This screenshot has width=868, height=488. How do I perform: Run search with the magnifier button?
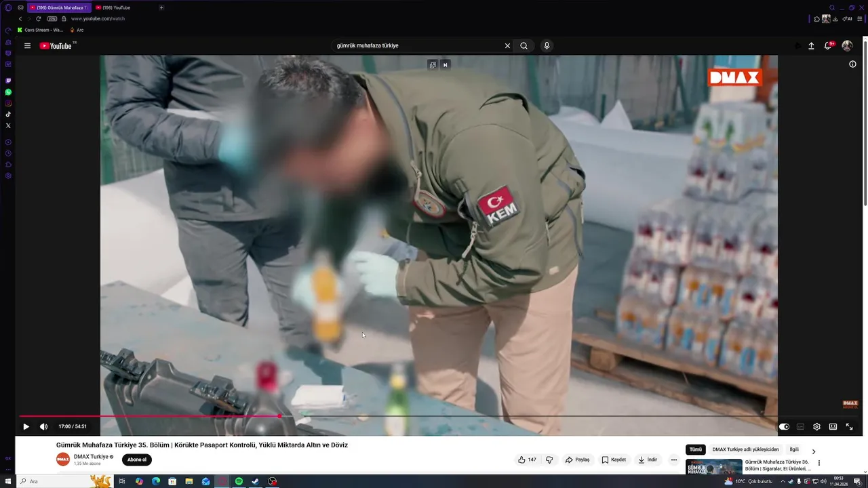[x=524, y=46]
